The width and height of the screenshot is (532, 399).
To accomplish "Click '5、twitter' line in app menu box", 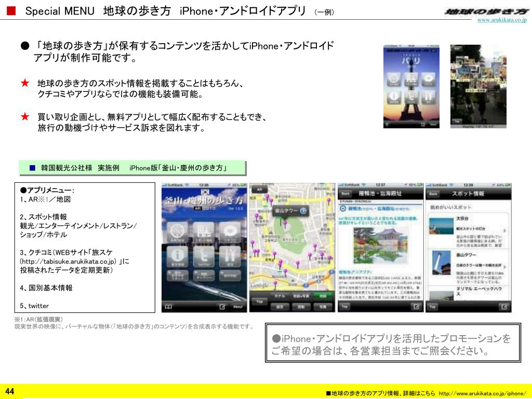I will point(34,305).
